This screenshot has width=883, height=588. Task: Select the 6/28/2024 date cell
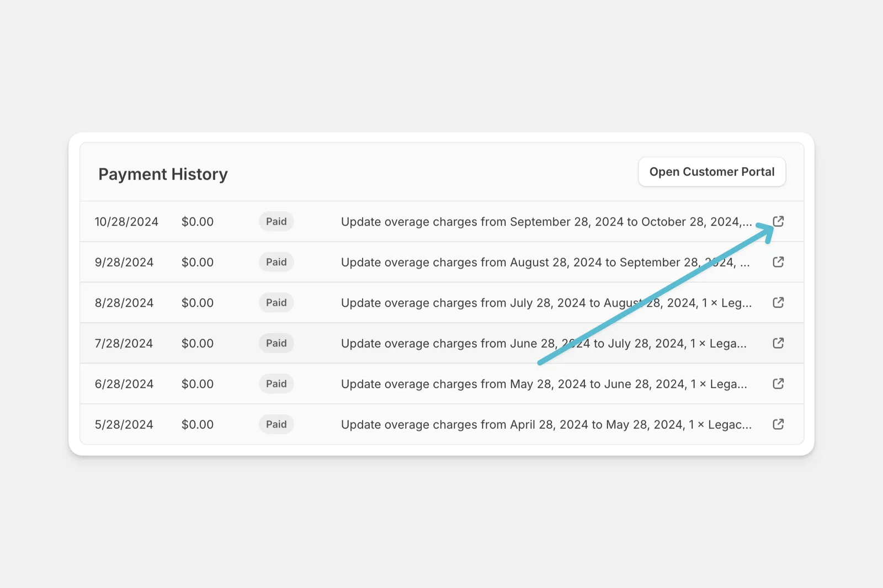coord(124,384)
